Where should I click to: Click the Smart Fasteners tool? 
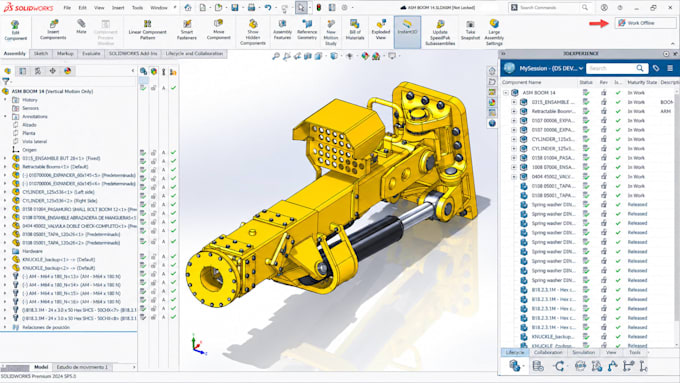point(187,30)
